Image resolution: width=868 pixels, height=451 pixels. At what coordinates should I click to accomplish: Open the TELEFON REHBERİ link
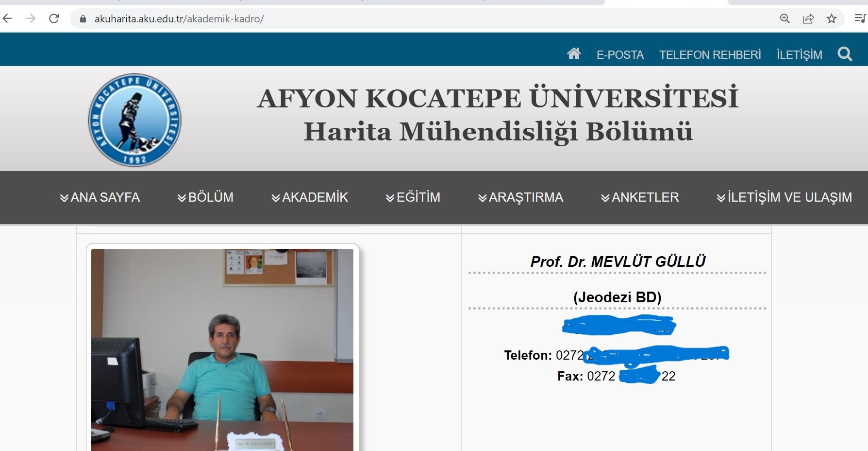(x=710, y=55)
